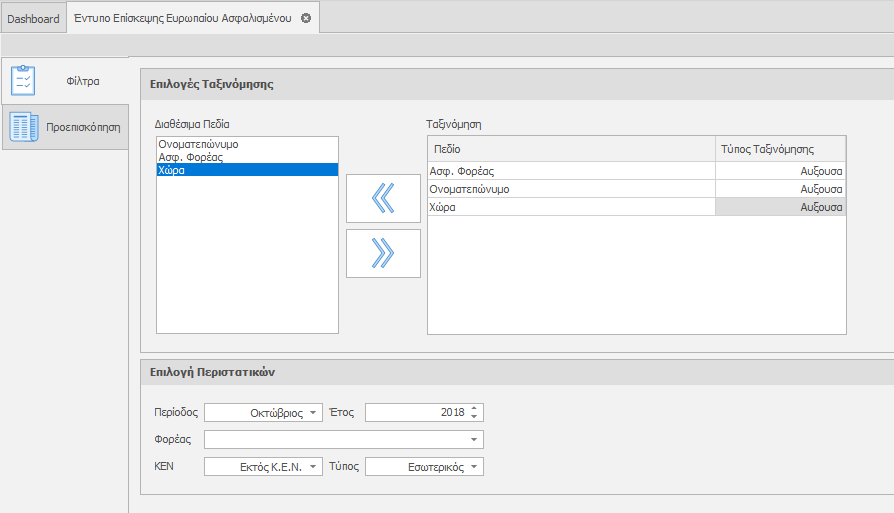This screenshot has height=513, width=894.
Task: Open the Τύπος dropdown
Action: tap(474, 467)
